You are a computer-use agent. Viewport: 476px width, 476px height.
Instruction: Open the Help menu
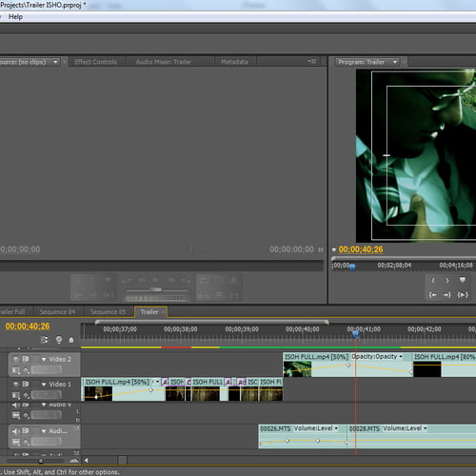click(x=15, y=17)
